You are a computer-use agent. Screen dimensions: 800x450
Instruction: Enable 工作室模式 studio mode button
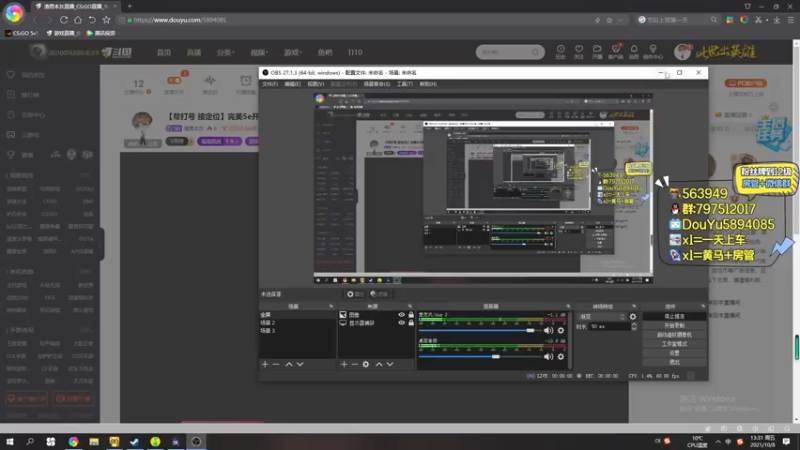click(x=674, y=344)
